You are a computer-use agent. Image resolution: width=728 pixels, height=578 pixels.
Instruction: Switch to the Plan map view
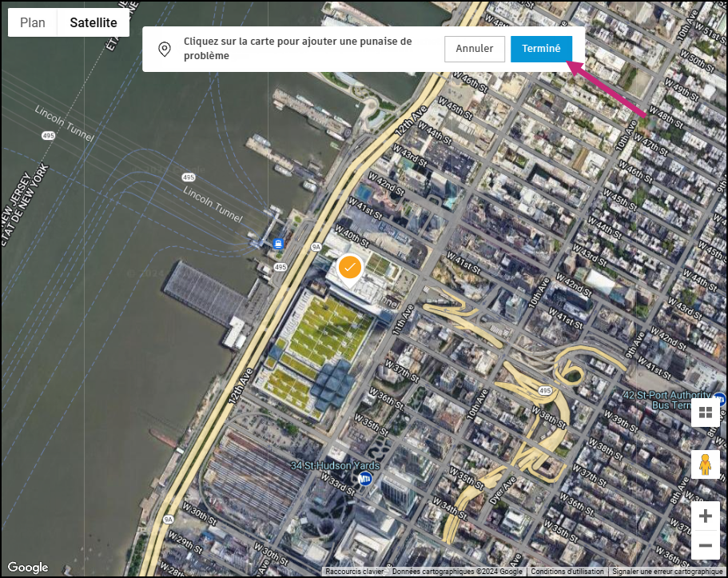click(33, 22)
